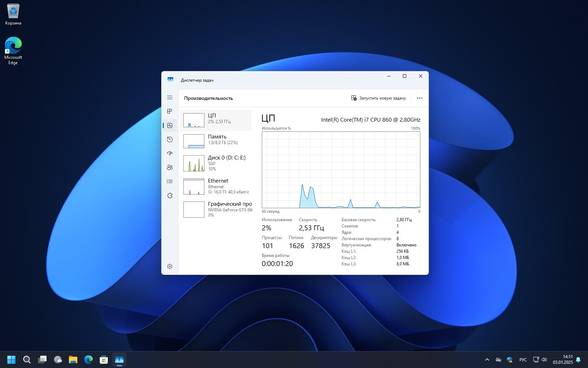This screenshot has width=588, height=368.
Task: Open the Details list icon
Action: click(x=170, y=182)
